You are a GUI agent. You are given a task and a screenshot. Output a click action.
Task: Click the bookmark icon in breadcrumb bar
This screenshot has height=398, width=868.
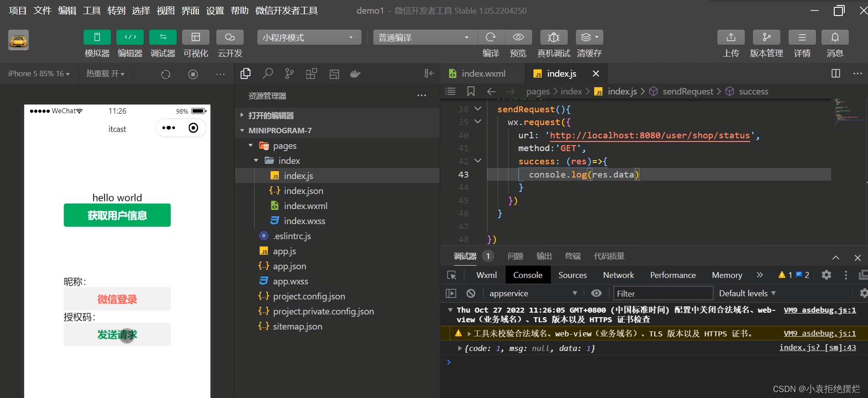[471, 91]
